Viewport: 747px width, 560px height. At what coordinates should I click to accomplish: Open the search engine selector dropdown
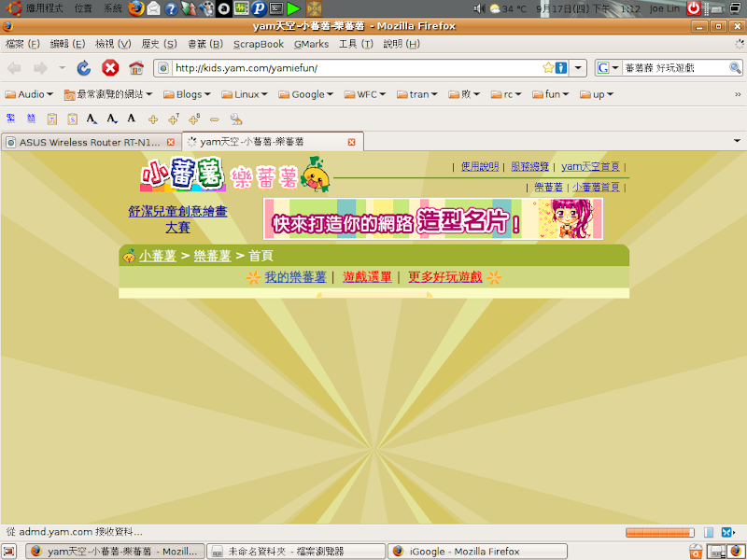[609, 68]
